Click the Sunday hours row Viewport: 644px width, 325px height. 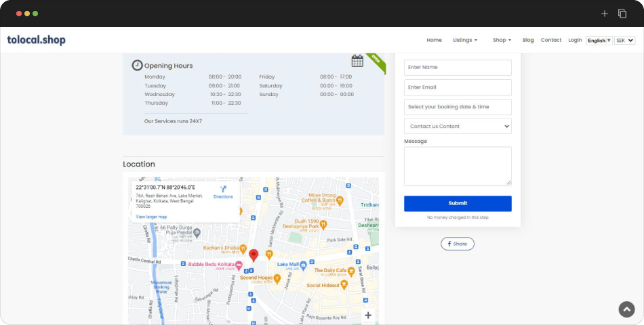306,94
